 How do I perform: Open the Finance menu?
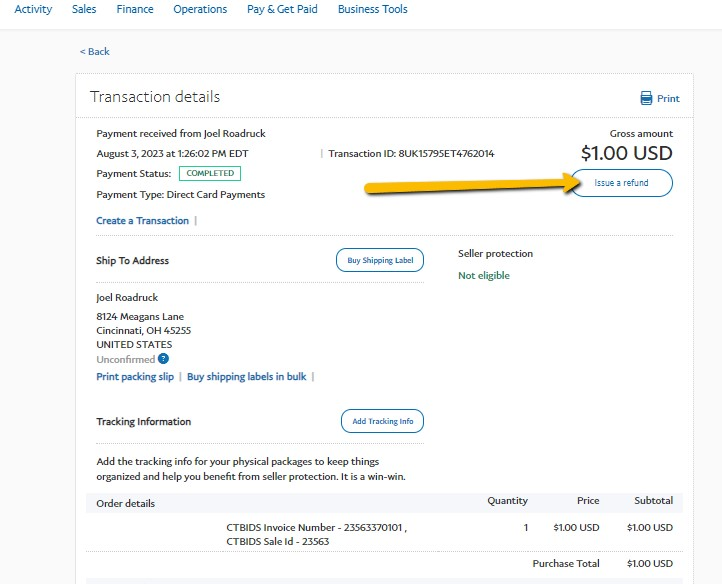coord(135,9)
